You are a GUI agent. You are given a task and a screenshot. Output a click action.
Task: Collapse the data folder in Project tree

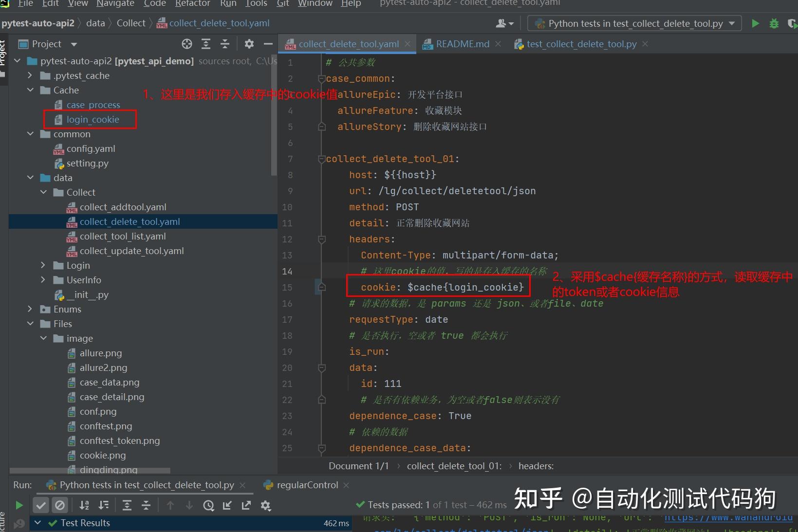tap(30, 178)
